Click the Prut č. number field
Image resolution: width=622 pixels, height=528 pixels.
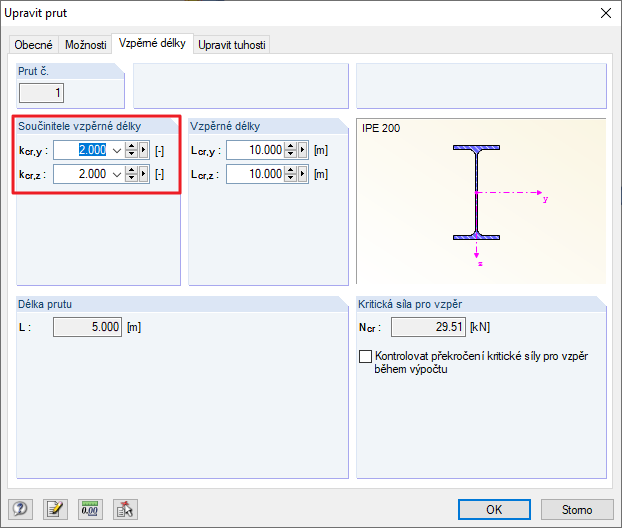41,93
